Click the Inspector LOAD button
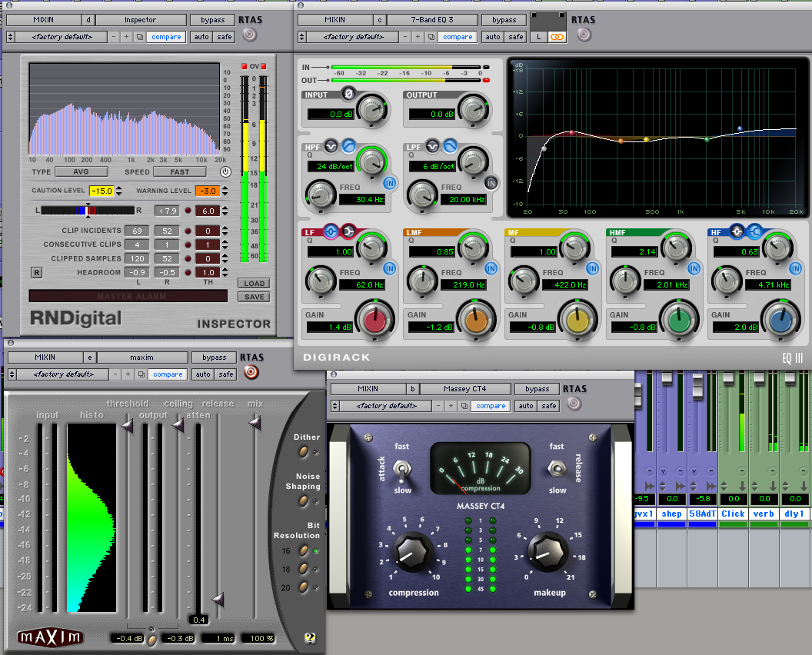Image resolution: width=812 pixels, height=655 pixels. (x=255, y=283)
